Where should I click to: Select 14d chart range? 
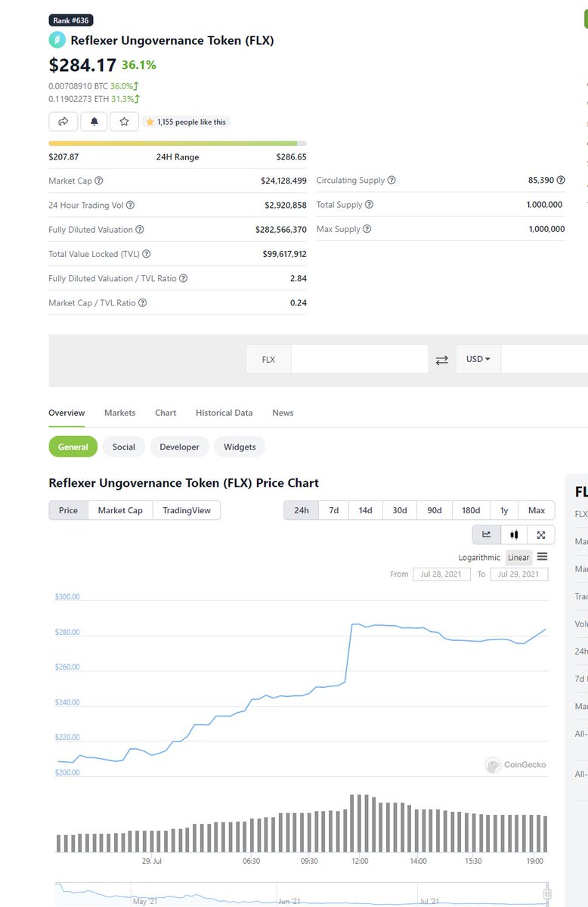[365, 510]
